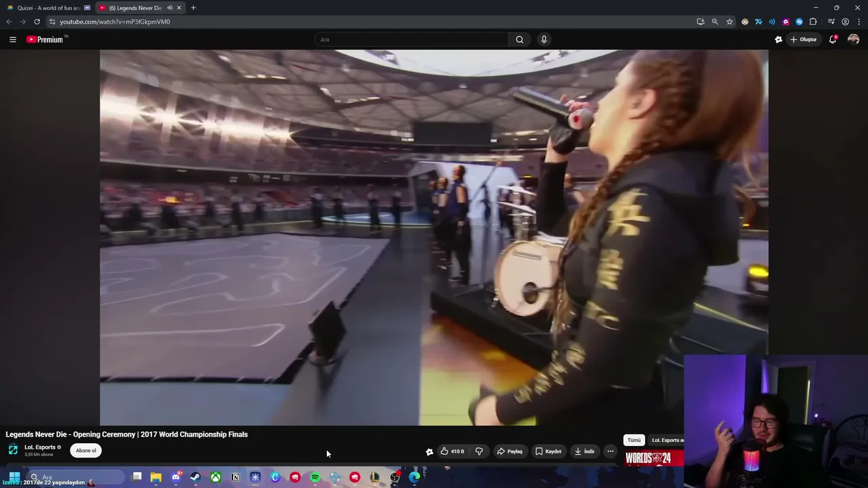
Task: Go back in browser history
Action: pos(9,22)
